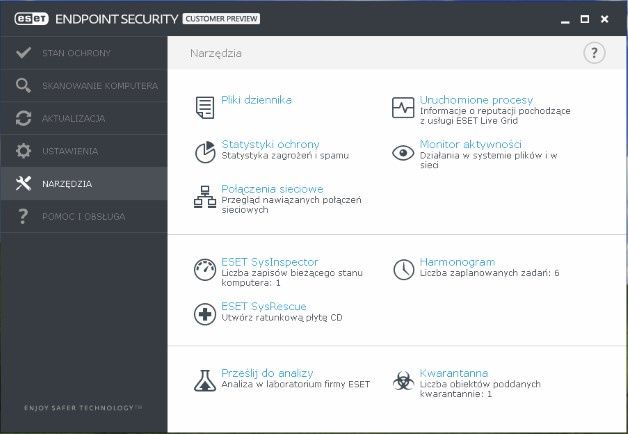Screen dimensions: 628x434
Task: Click 'Liczba zaplanowanych zadań: 6' text
Action: click(489, 273)
